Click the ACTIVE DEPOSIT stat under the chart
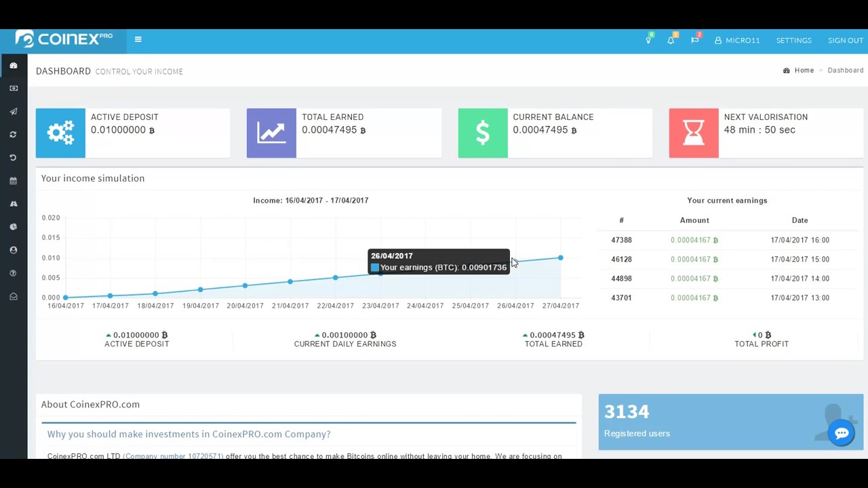This screenshot has width=868, height=488. (136, 339)
